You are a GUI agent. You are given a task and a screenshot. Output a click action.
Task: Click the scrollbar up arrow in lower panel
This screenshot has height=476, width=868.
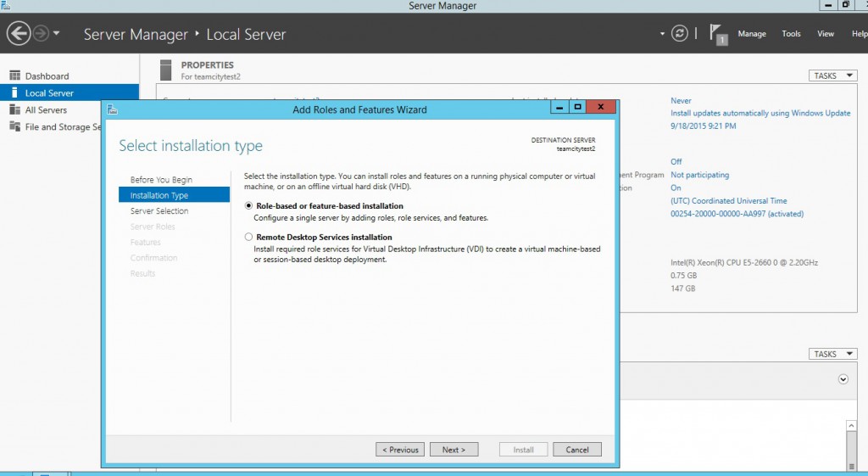[x=851, y=426]
